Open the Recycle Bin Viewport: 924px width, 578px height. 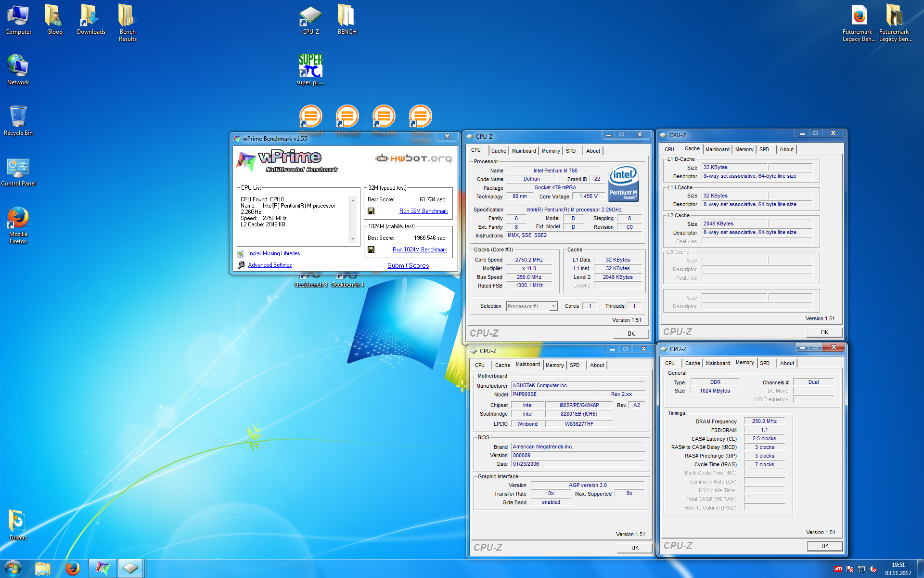point(18,120)
